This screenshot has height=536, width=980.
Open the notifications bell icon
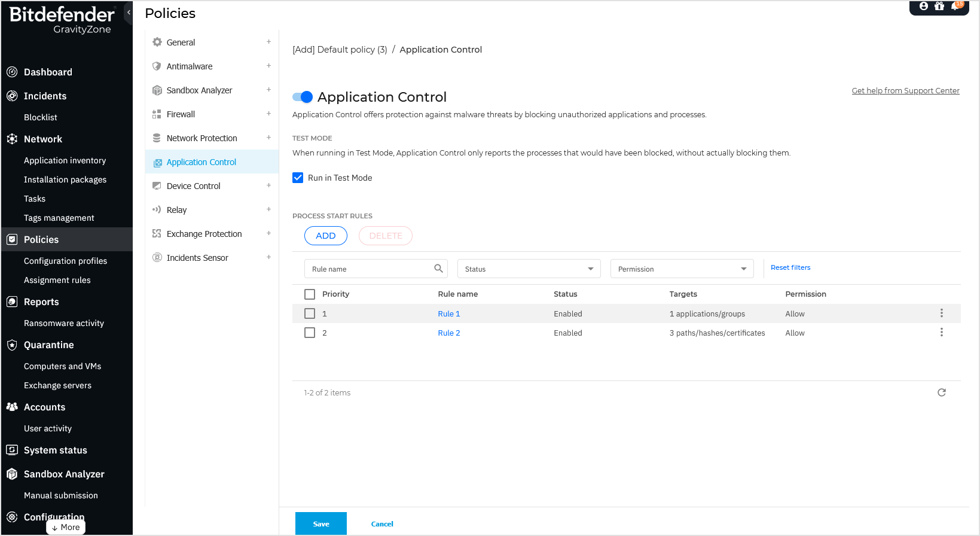[x=955, y=6]
